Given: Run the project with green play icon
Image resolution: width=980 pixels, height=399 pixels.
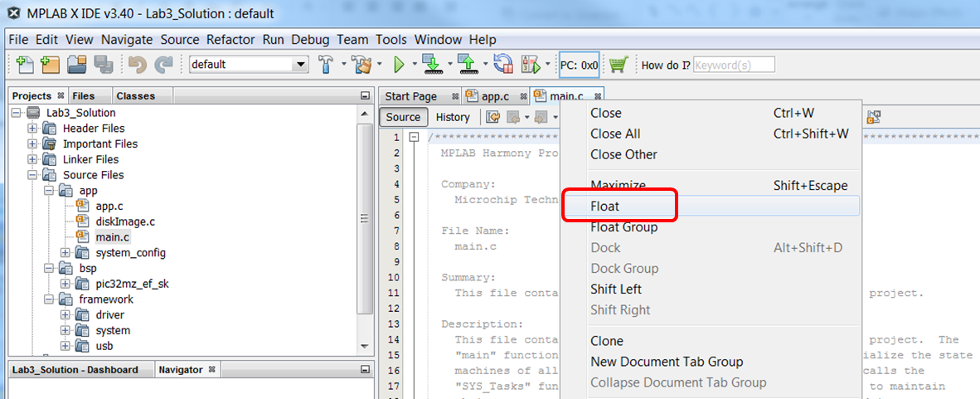Looking at the screenshot, I should point(399,65).
